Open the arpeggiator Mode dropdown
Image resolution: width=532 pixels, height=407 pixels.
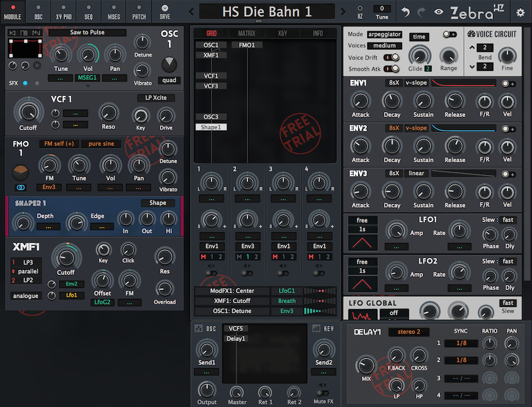tap(385, 34)
